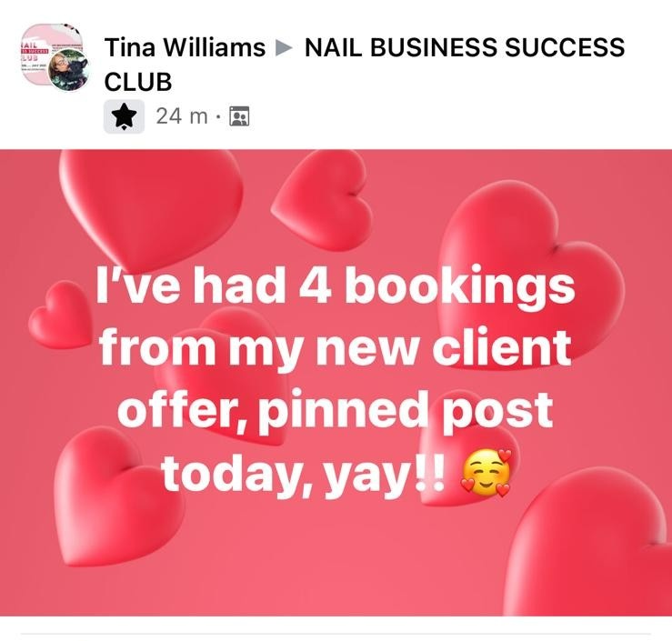Open Tina Williams' profile name link
The width and height of the screenshot is (672, 641).
(185, 47)
